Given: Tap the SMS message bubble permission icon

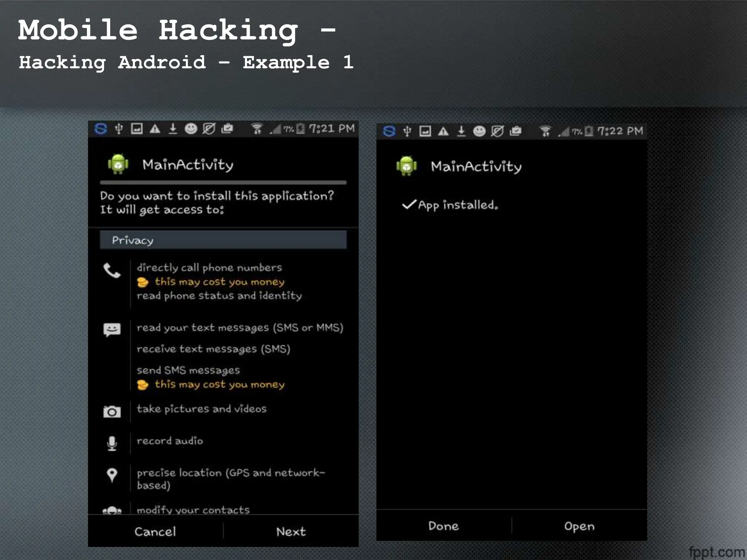Looking at the screenshot, I should [x=112, y=330].
